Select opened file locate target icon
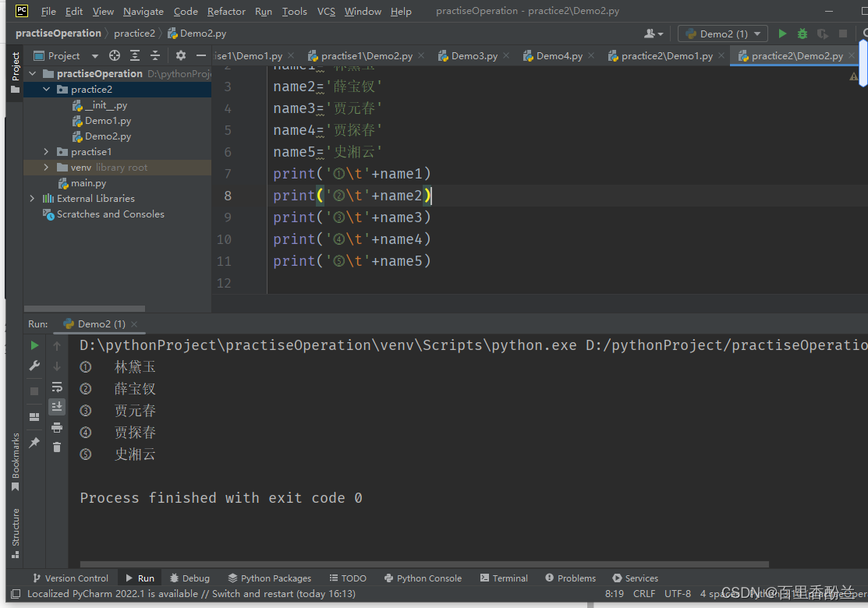This screenshot has width=868, height=608. coord(115,55)
